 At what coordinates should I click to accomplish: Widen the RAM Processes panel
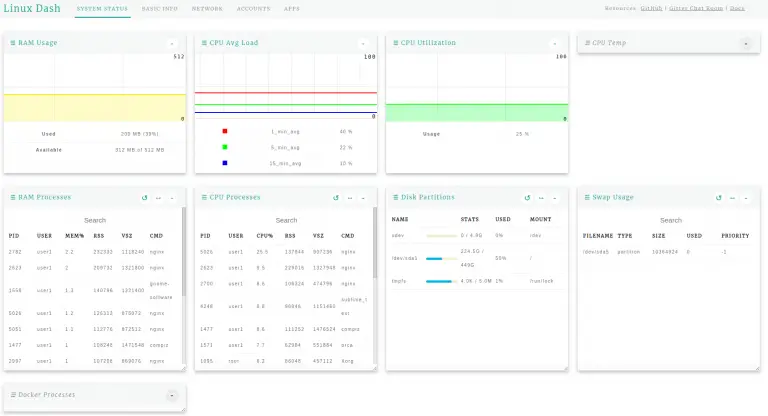(158, 198)
